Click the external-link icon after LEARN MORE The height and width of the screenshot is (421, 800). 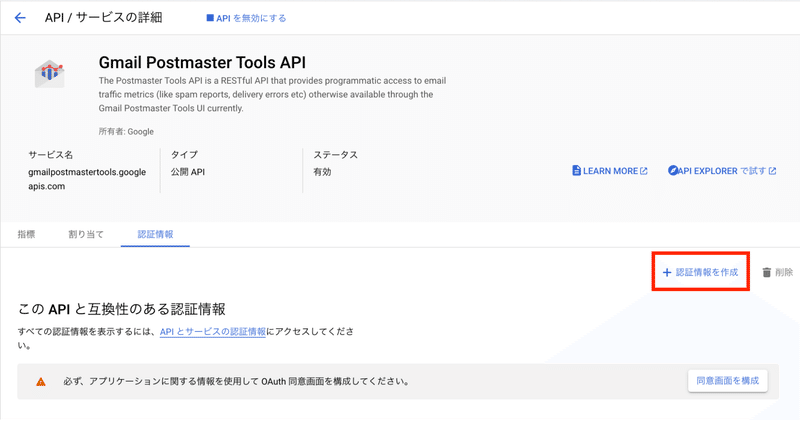644,171
